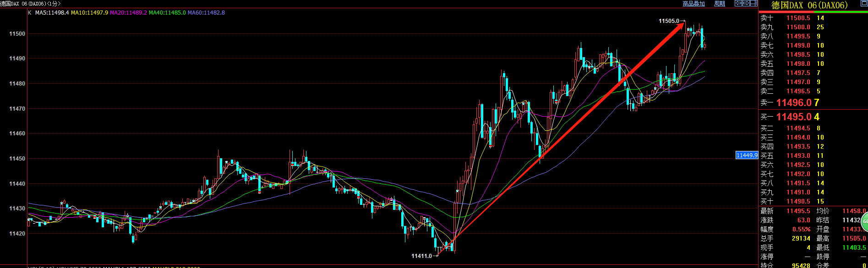This screenshot has height=268, width=868.
Task: Select the 买十 bid price 11490.5
Action: point(798,202)
